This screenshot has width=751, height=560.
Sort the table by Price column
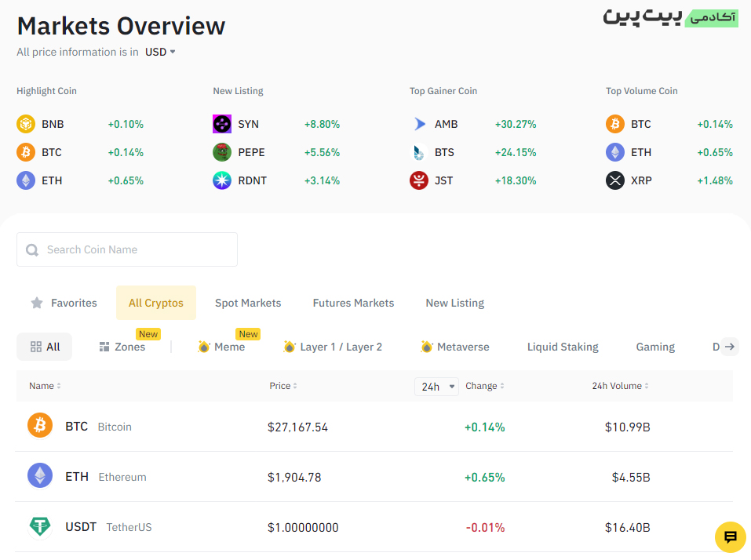point(283,386)
